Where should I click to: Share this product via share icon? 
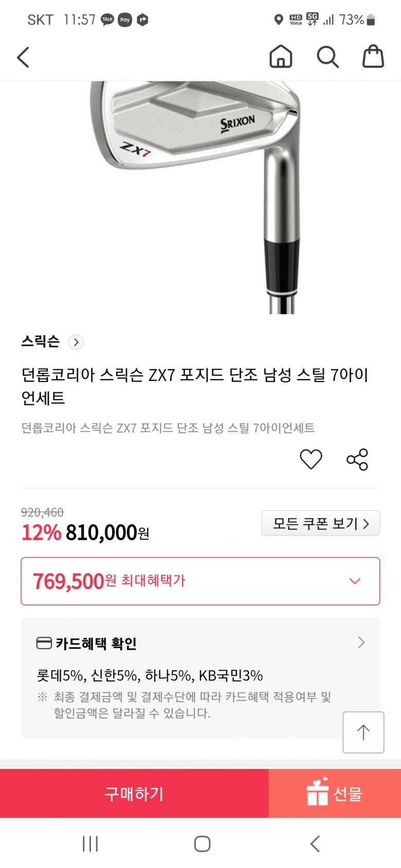[357, 459]
